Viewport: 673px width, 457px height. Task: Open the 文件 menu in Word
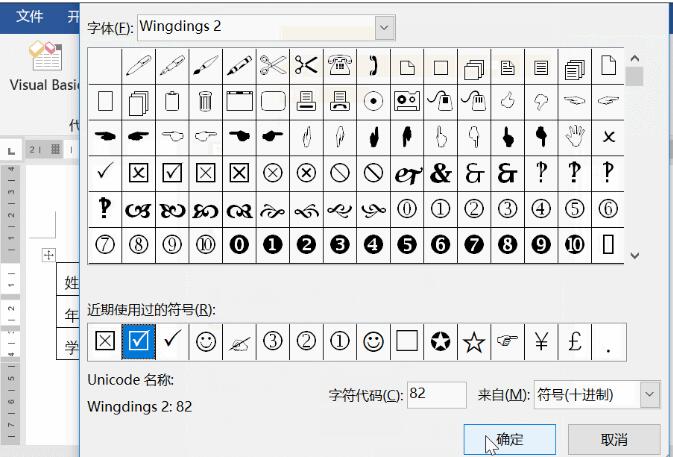point(30,16)
